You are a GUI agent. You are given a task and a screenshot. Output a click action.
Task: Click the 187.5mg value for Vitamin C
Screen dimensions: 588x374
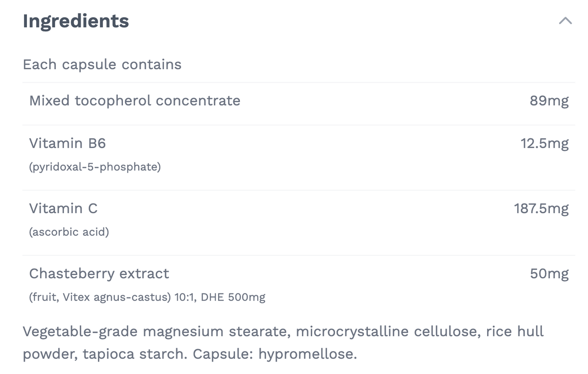541,209
